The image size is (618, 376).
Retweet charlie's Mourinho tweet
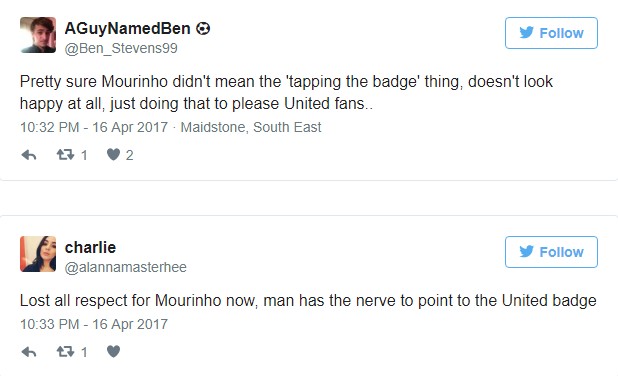tap(65, 351)
